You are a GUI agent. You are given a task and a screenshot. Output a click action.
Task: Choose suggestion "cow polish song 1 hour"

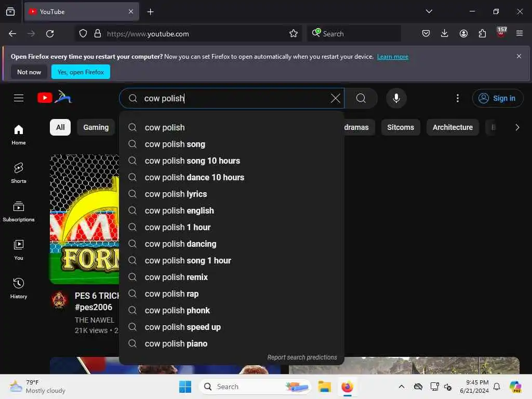click(232, 261)
